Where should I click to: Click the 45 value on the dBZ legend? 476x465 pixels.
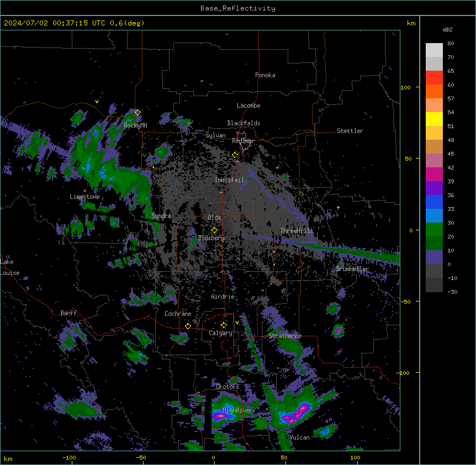click(x=451, y=154)
